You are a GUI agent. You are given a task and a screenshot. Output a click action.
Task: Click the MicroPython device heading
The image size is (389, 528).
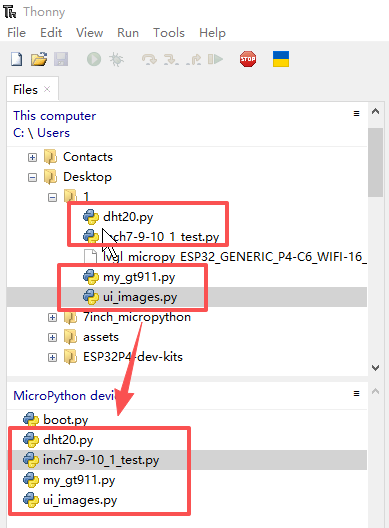(64, 395)
